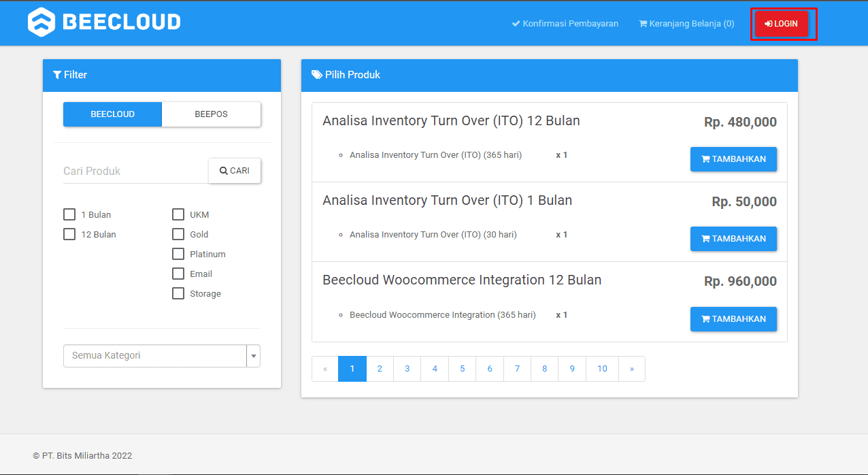
Task: Open Konfirmasi Pembayaran link
Action: (x=565, y=24)
